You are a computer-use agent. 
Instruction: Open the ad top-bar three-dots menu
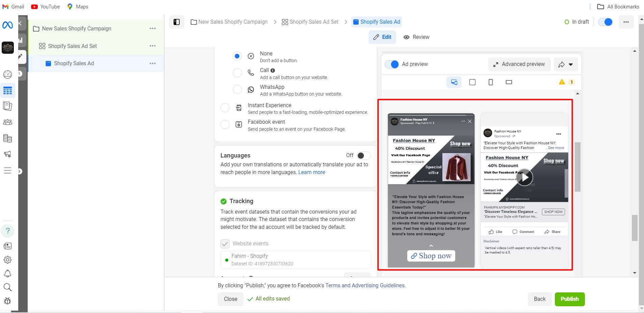[626, 22]
